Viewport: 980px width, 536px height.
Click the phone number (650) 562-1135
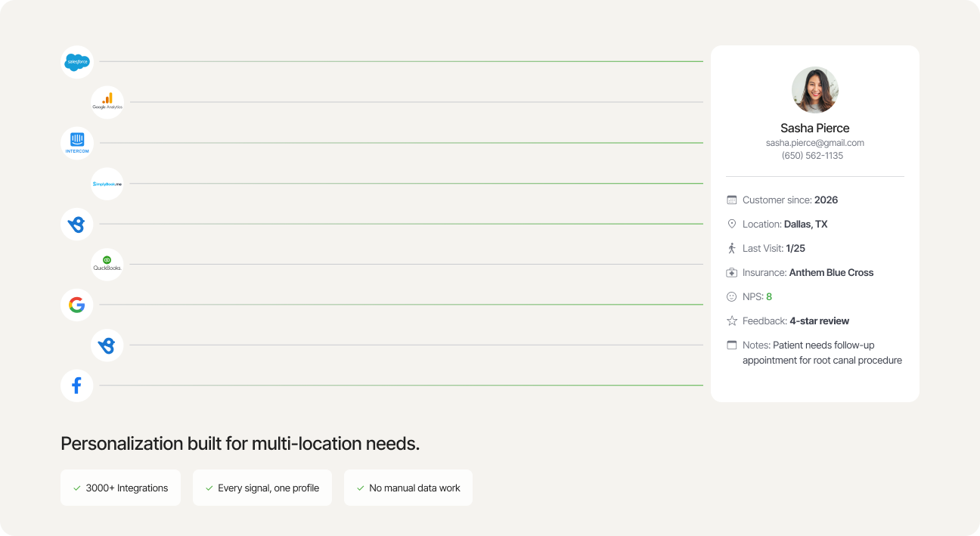pos(813,156)
